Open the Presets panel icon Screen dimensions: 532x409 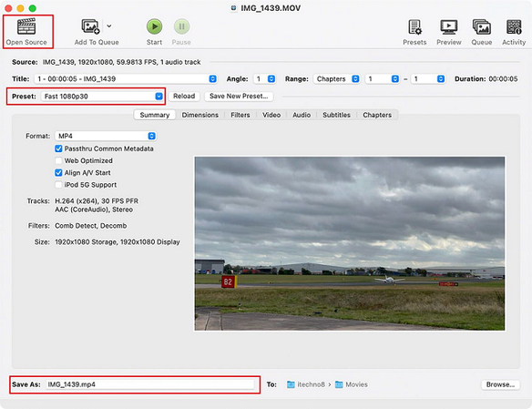pos(414,26)
